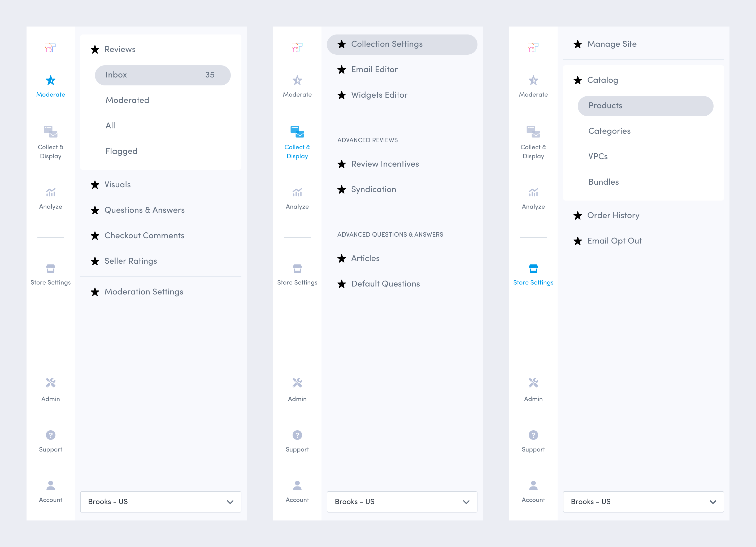The height and width of the screenshot is (547, 756).
Task: Click Collect & Display icon in middle panel
Action: (297, 132)
